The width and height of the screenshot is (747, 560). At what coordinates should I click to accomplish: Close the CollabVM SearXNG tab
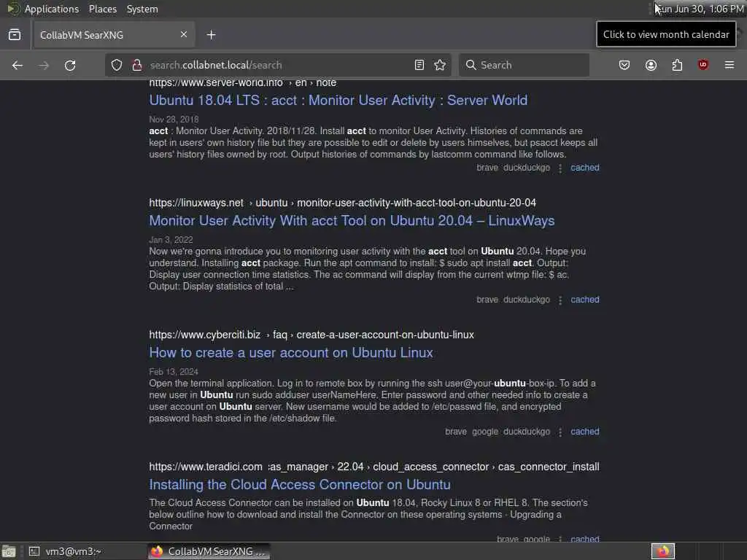pos(184,34)
